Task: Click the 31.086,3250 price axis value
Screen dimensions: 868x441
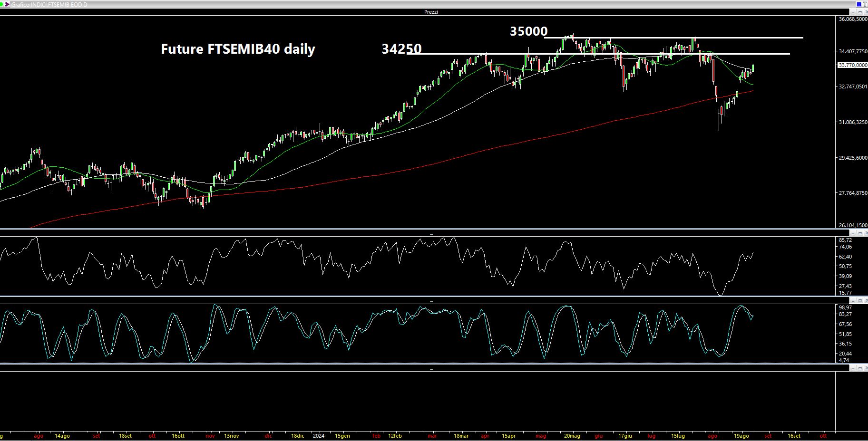Action: tap(853, 122)
